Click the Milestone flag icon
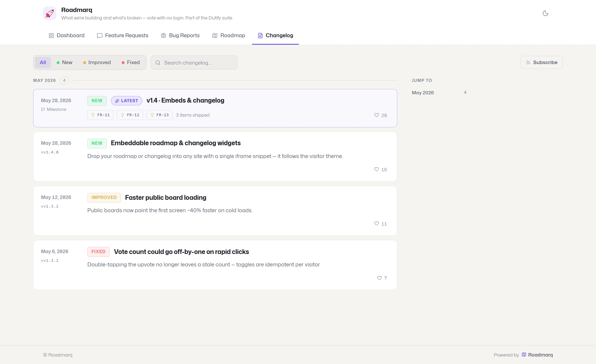The image size is (596, 364). click(x=43, y=109)
